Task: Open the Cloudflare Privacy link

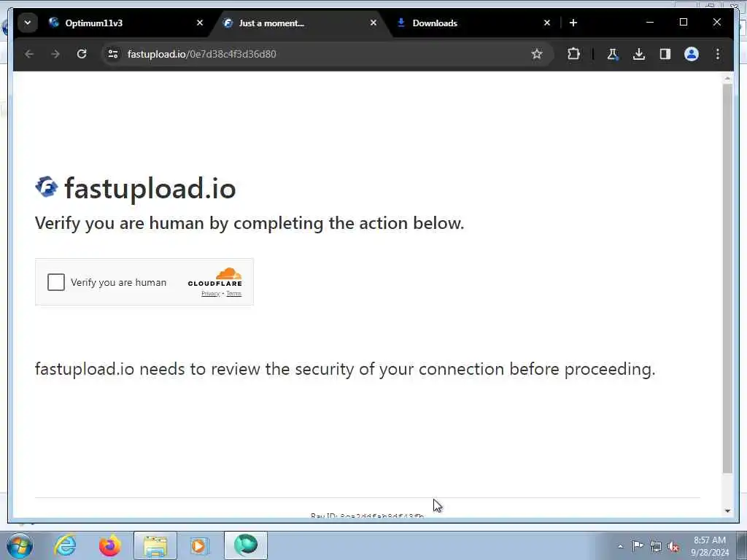Action: tap(210, 293)
